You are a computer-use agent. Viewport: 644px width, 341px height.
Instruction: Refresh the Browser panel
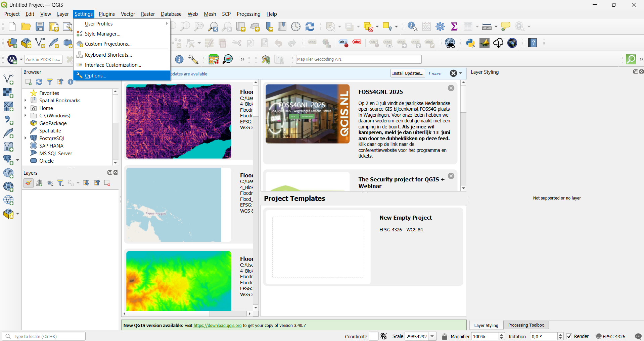click(39, 82)
